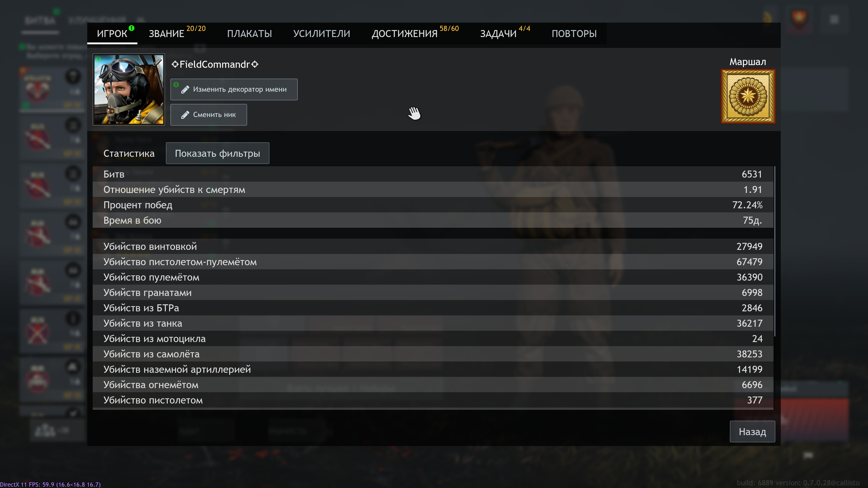Open the УСИЛИТЕЛИ tab

pyautogui.click(x=321, y=33)
